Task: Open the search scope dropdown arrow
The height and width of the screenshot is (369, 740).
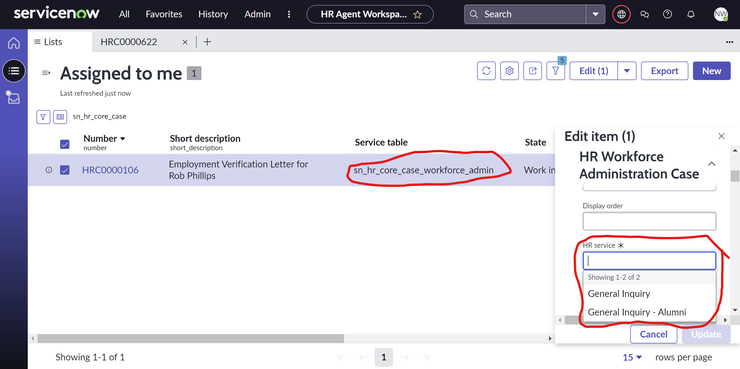Action: click(596, 14)
